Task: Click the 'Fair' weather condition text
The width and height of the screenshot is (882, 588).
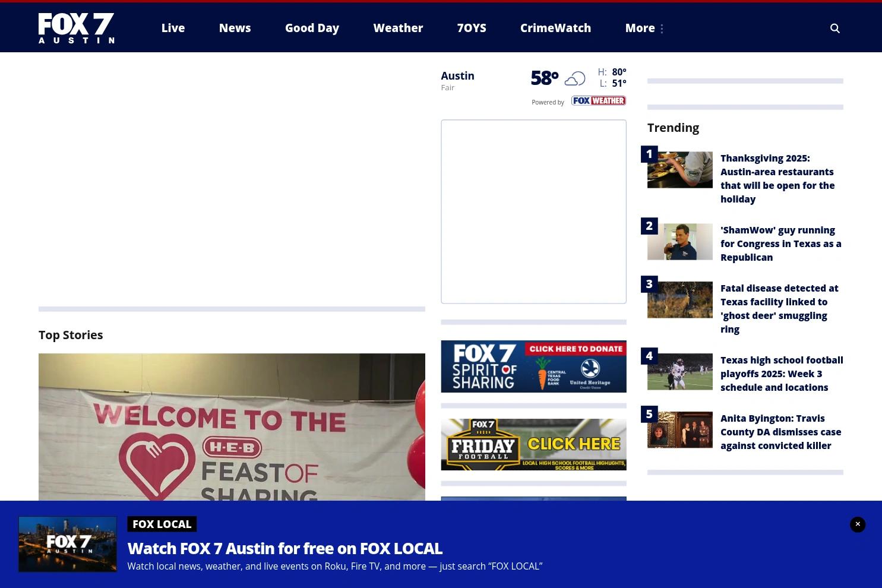Action: (447, 87)
